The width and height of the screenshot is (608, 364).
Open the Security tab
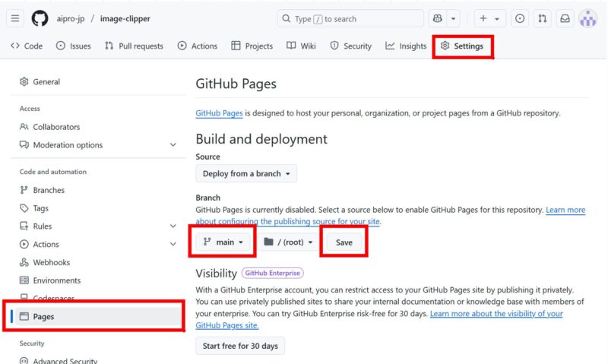click(350, 46)
